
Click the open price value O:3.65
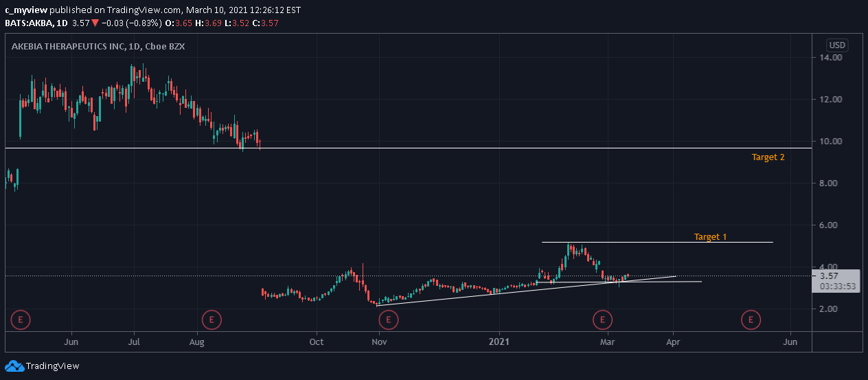(x=177, y=23)
